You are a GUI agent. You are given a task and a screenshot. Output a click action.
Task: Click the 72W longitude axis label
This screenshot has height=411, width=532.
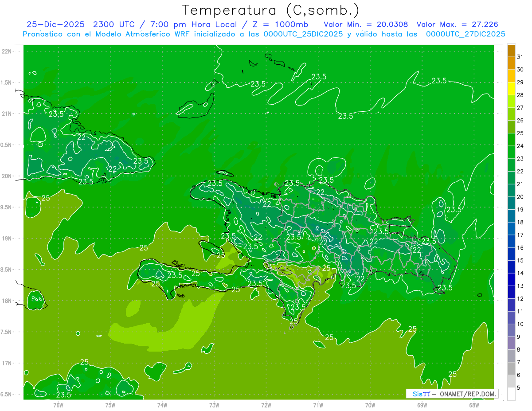266,405
